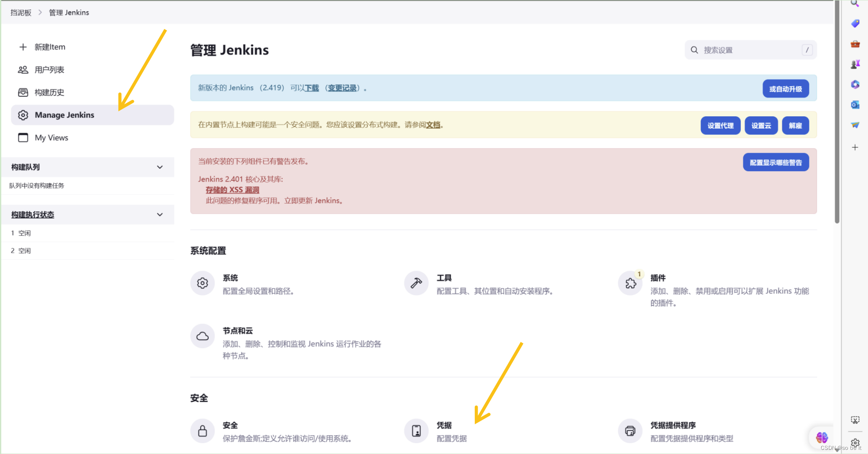868x454 pixels.
Task: Click the 解雇 button
Action: tap(795, 126)
